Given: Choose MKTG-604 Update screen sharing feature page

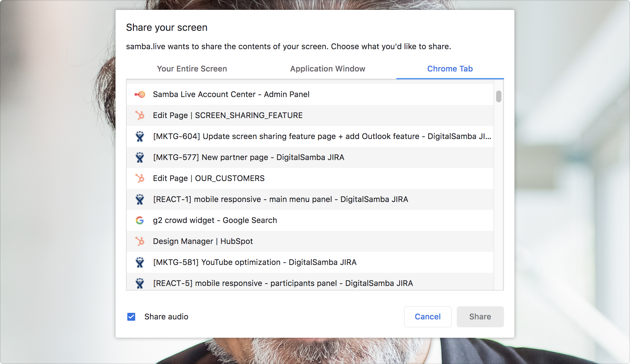Looking at the screenshot, I should (x=310, y=136).
